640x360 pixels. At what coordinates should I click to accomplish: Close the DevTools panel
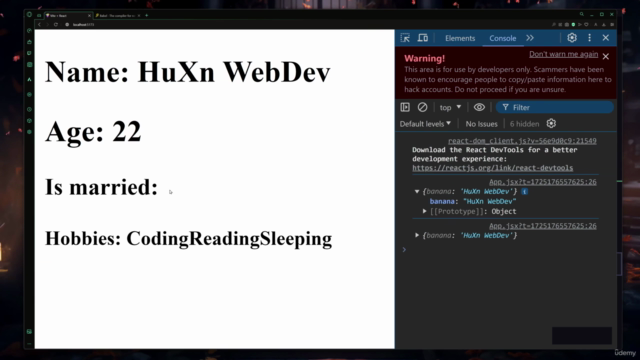coord(606,38)
